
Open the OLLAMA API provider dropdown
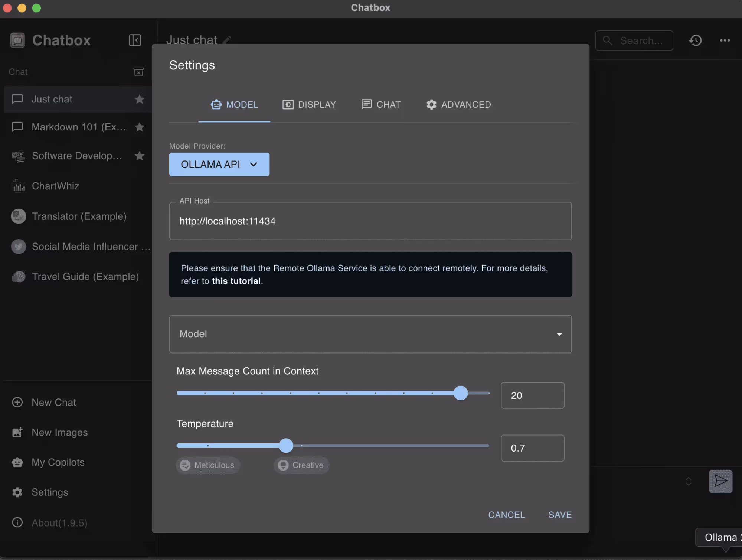pos(219,165)
